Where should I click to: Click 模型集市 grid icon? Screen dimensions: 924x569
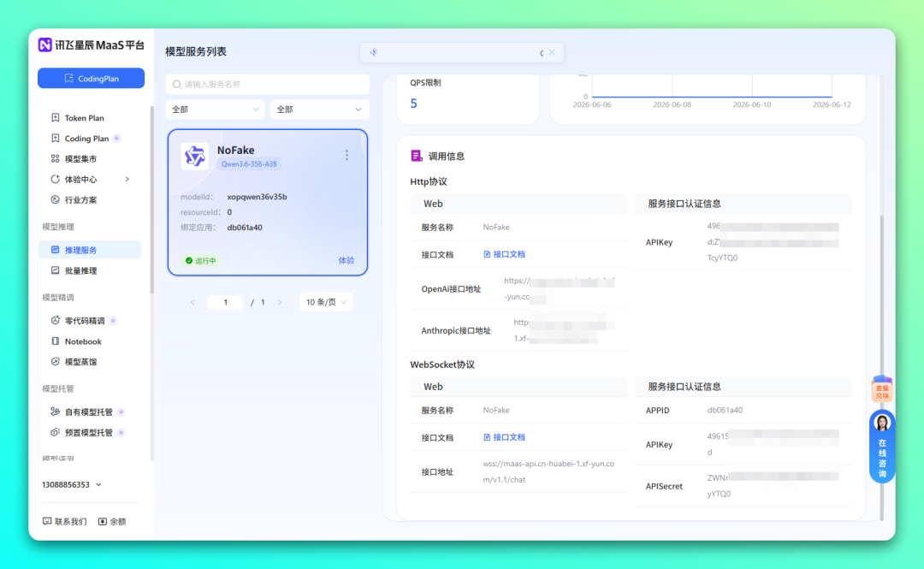point(56,158)
